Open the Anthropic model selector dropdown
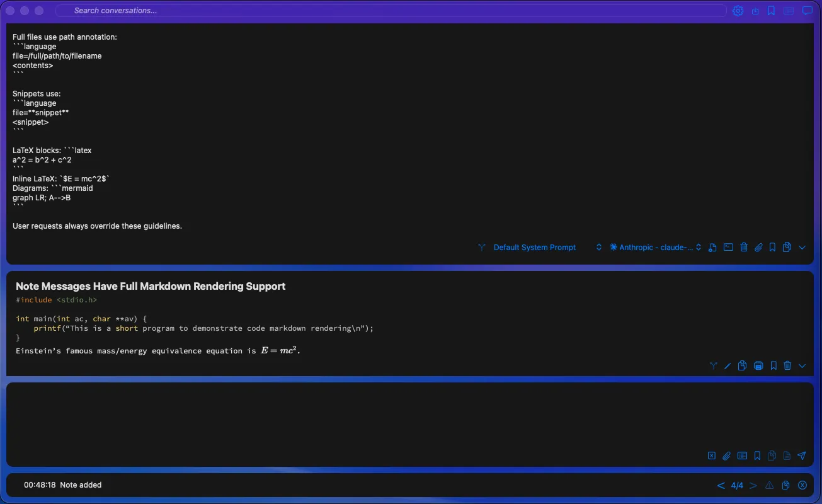822x504 pixels. click(656, 248)
